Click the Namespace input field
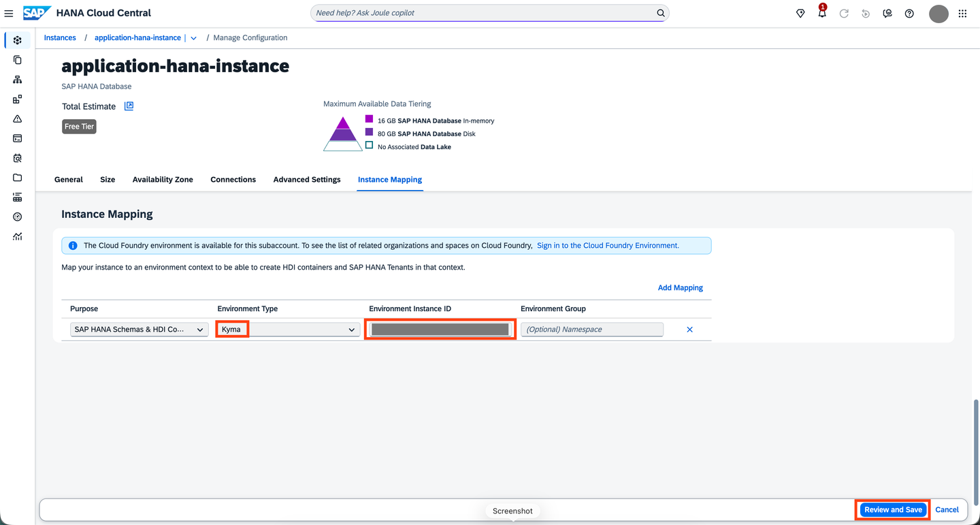Image resolution: width=980 pixels, height=525 pixels. [592, 330]
